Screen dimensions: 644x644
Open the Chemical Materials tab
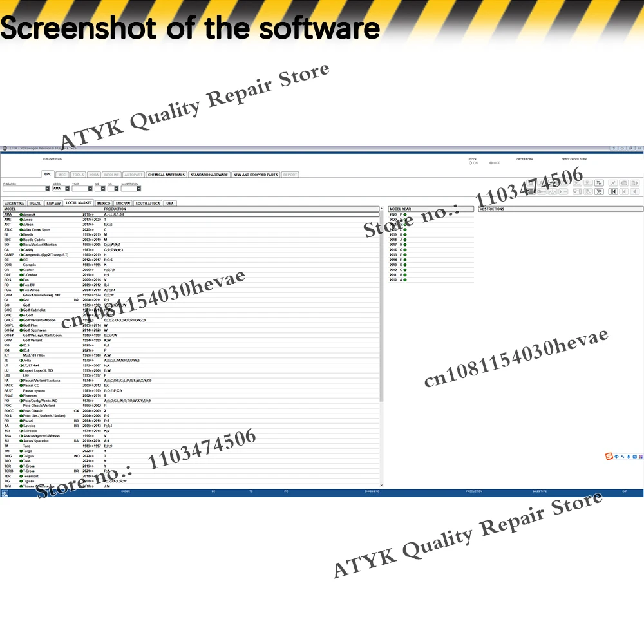click(x=166, y=175)
